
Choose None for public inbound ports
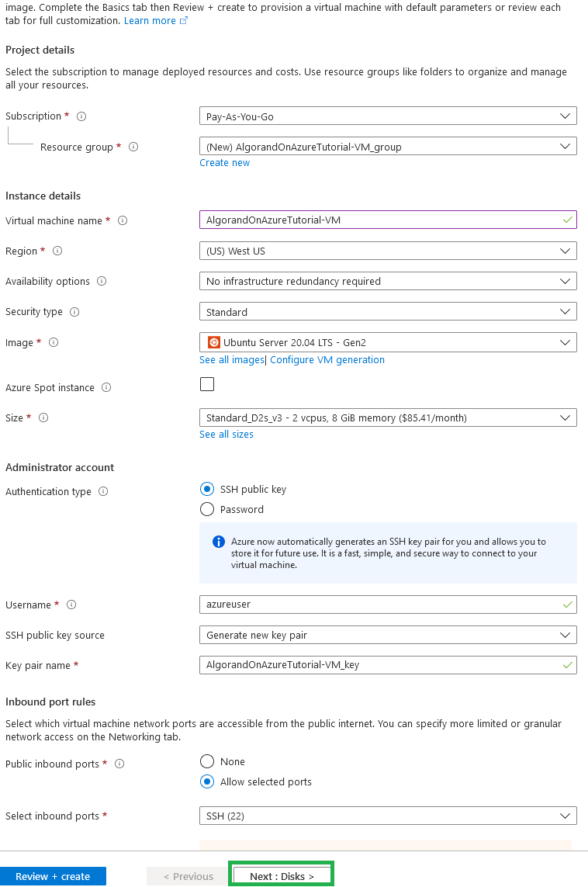[207, 761]
